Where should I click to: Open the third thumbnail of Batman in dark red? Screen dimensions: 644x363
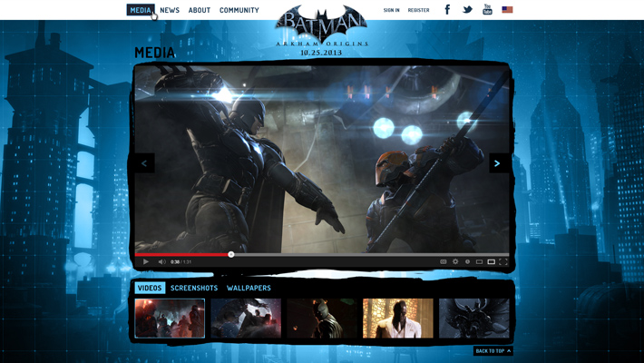[x=322, y=319]
